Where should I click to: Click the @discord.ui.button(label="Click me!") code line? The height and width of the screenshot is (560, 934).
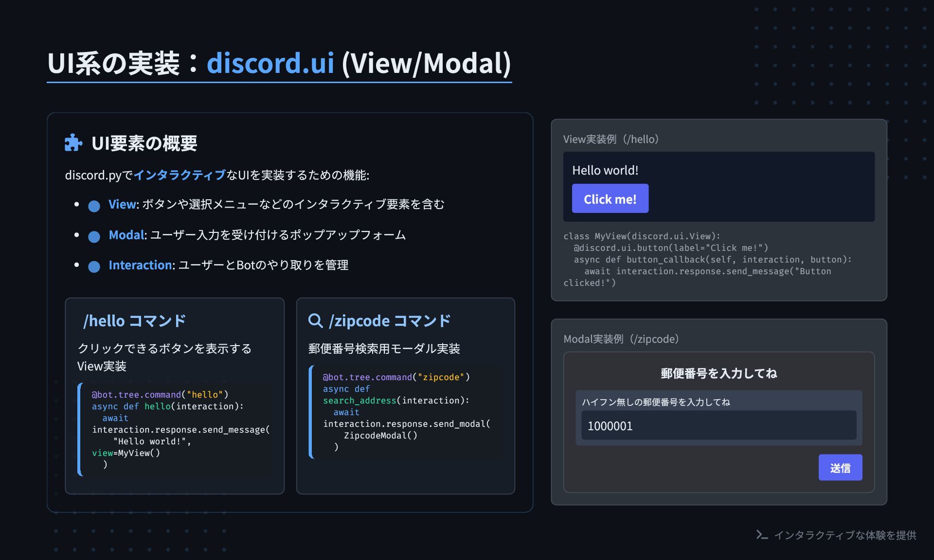(671, 248)
